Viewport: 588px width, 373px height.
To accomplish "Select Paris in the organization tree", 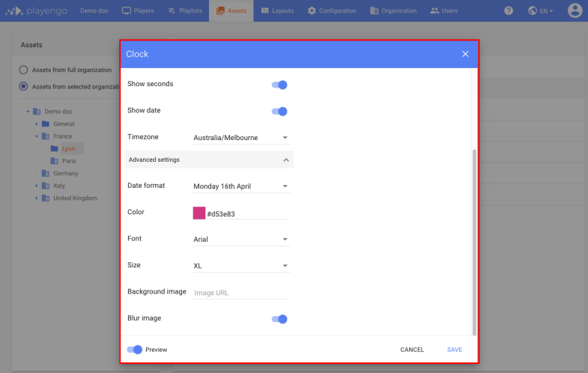I will [x=69, y=161].
